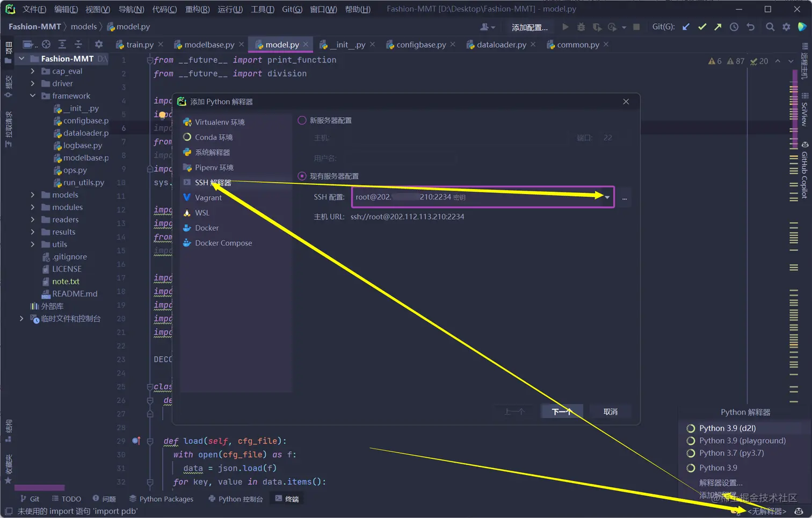The width and height of the screenshot is (812, 518).
Task: Open Python 控制台 console tool window
Action: [236, 499]
